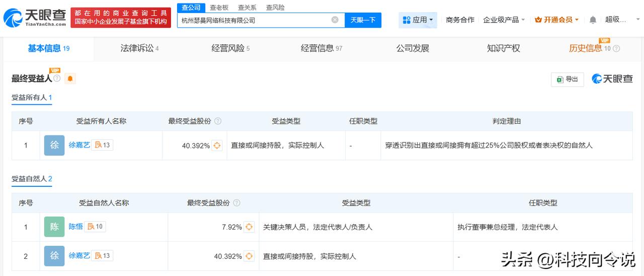Click the 陈 avatar for 陈悟

click(x=54, y=227)
